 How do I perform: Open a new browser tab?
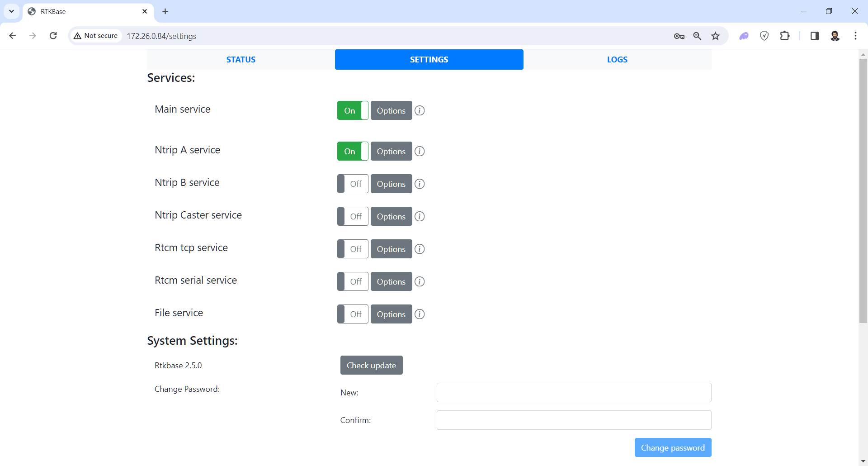[x=165, y=11]
